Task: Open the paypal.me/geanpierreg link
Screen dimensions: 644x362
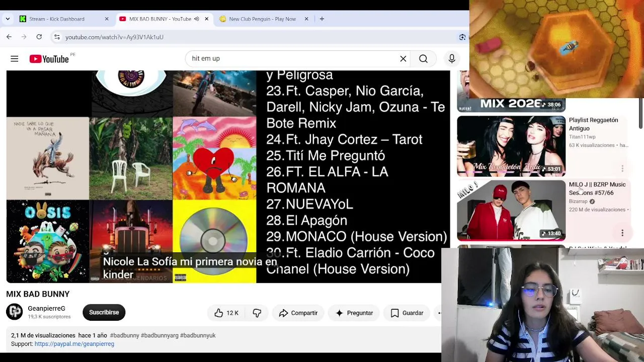Action: coord(74,344)
